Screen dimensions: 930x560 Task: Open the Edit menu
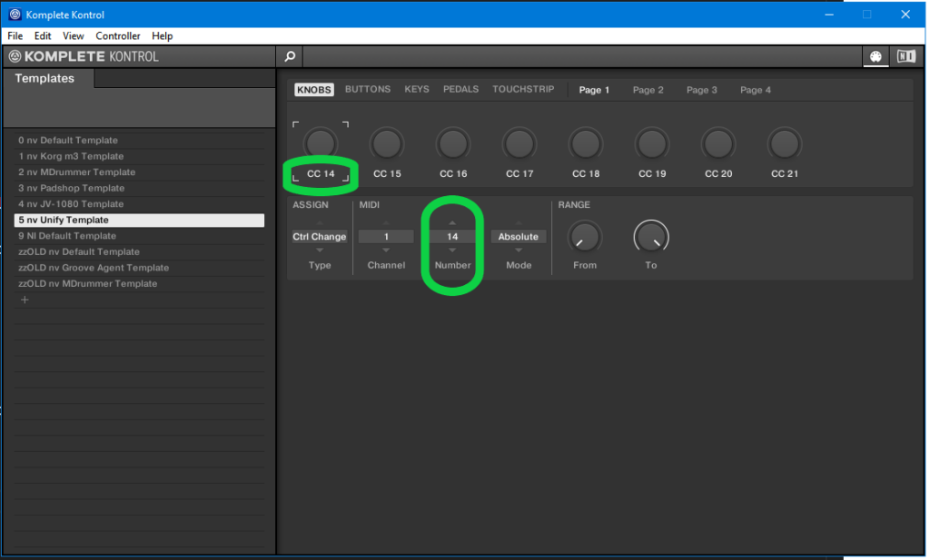pos(43,36)
